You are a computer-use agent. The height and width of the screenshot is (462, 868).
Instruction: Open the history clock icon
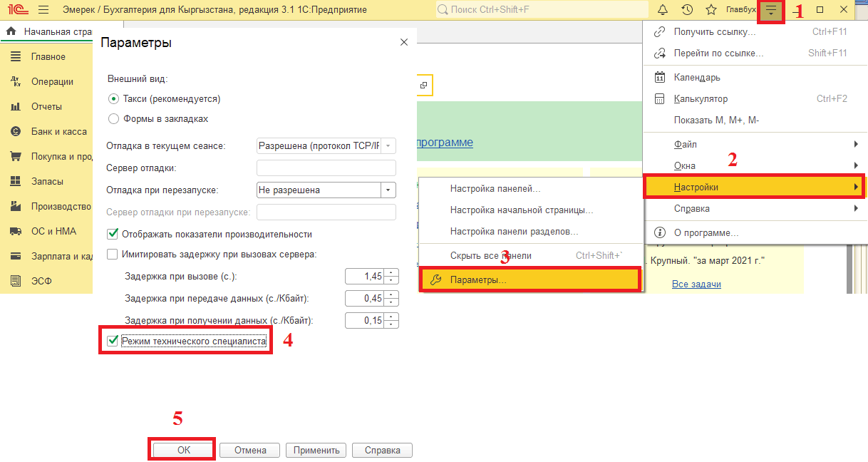click(x=687, y=10)
